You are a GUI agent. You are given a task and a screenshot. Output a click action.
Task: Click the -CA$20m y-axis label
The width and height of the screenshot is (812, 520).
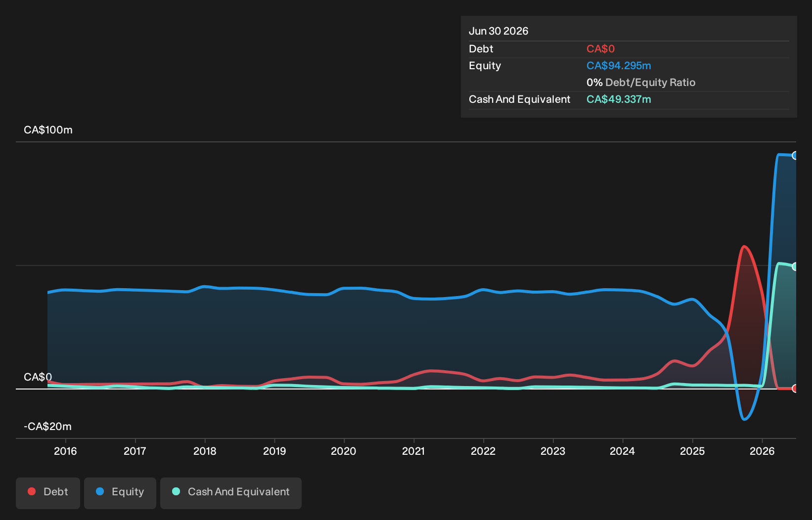point(47,427)
